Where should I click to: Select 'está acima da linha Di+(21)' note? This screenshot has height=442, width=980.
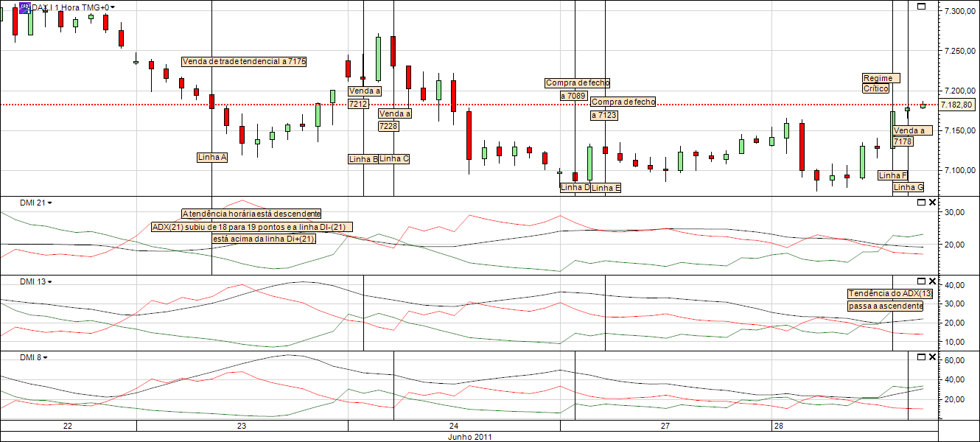pyautogui.click(x=264, y=239)
